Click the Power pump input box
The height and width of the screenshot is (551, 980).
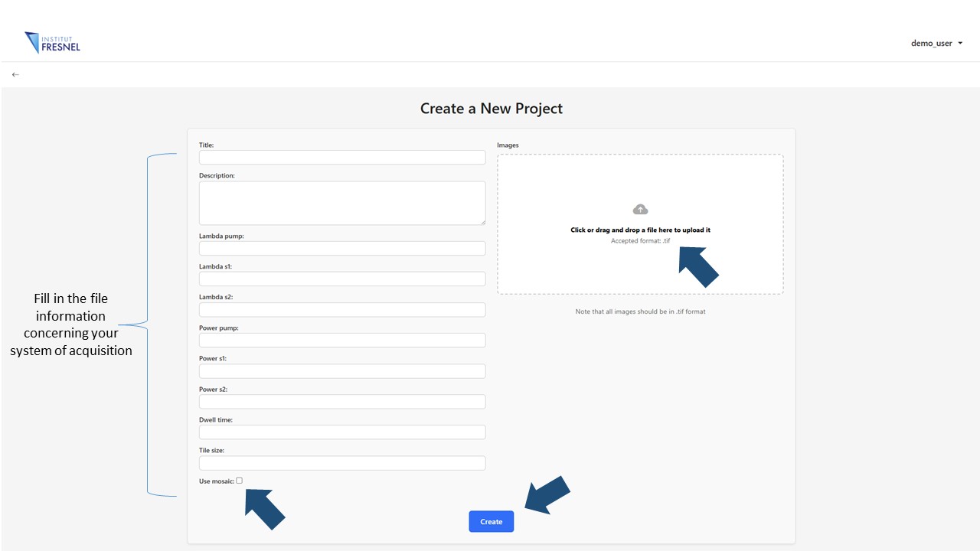click(342, 340)
